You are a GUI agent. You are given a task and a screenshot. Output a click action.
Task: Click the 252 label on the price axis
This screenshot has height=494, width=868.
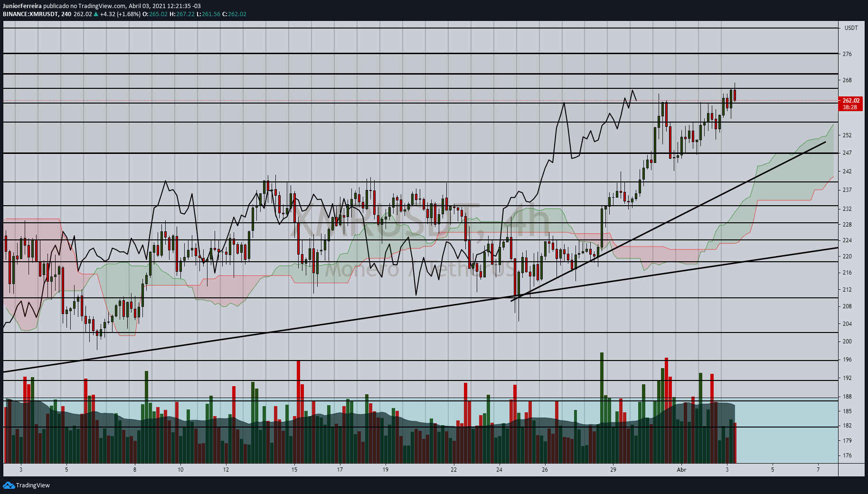coord(847,135)
